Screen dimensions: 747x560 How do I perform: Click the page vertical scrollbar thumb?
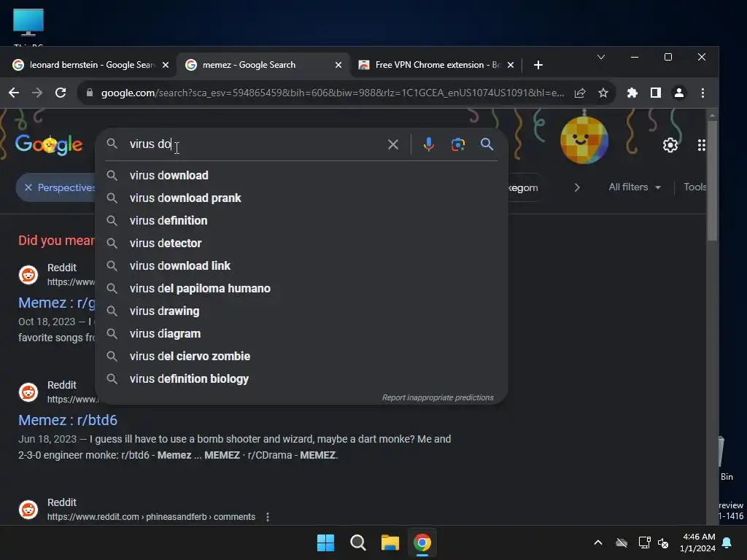point(712,181)
